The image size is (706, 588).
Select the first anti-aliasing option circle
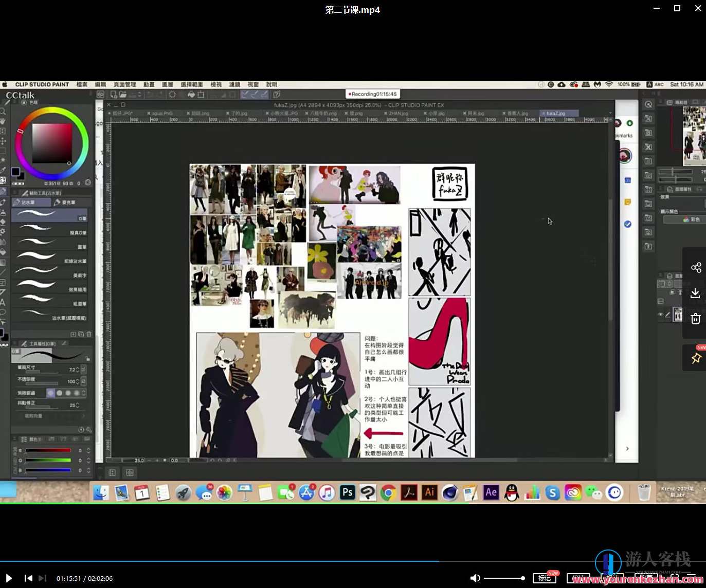pyautogui.click(x=50, y=393)
